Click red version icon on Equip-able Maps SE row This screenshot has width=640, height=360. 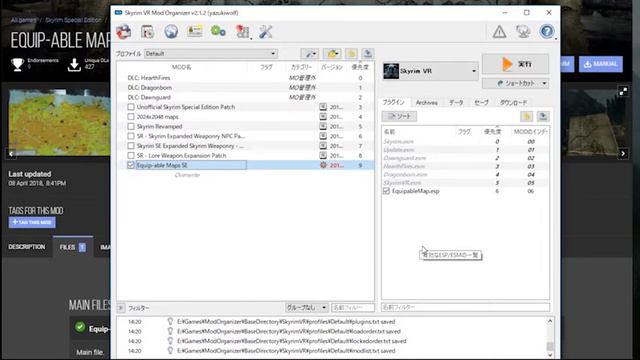pos(323,165)
